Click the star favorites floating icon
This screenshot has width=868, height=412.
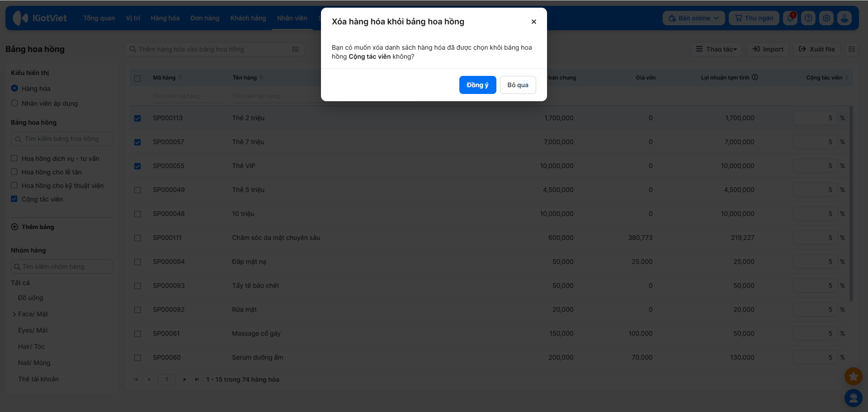(854, 376)
